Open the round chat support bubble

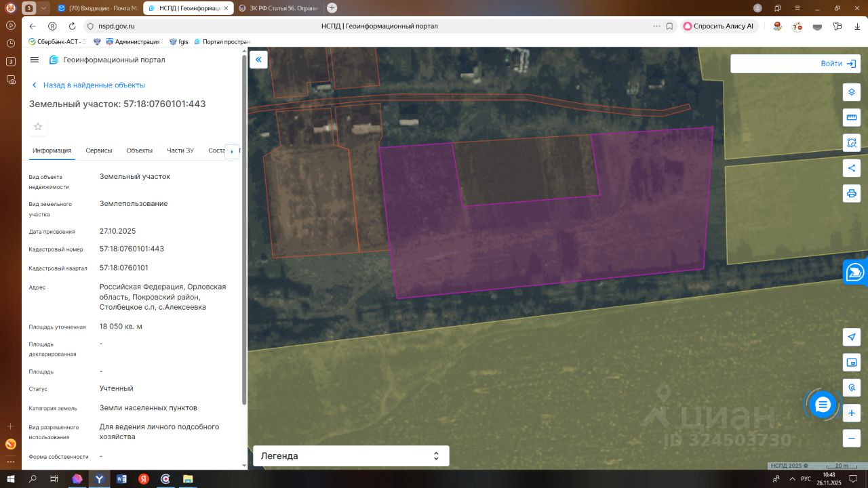(x=823, y=405)
